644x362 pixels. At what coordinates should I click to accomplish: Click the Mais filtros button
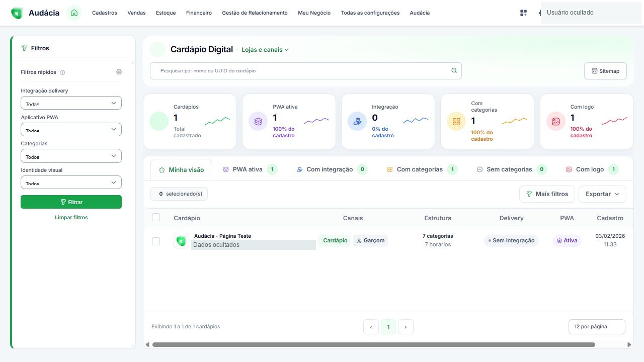click(x=547, y=194)
